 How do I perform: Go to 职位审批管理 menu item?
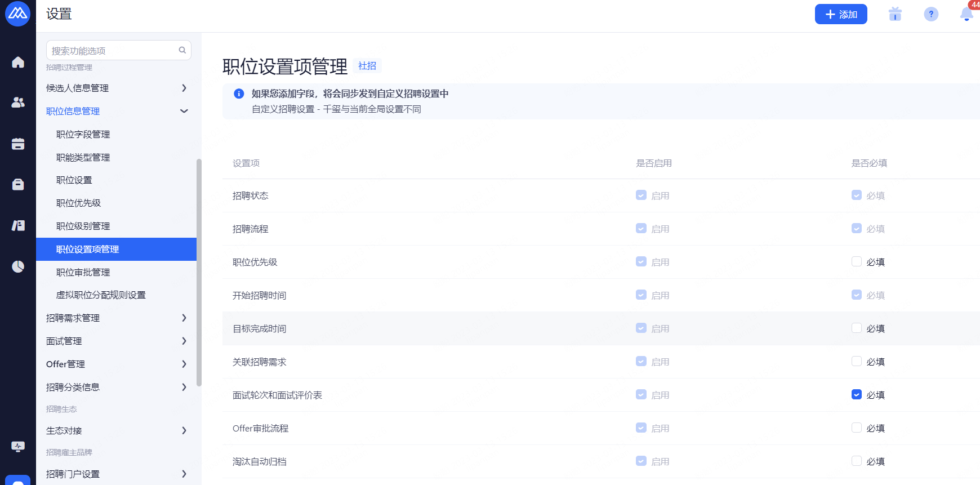tap(83, 272)
